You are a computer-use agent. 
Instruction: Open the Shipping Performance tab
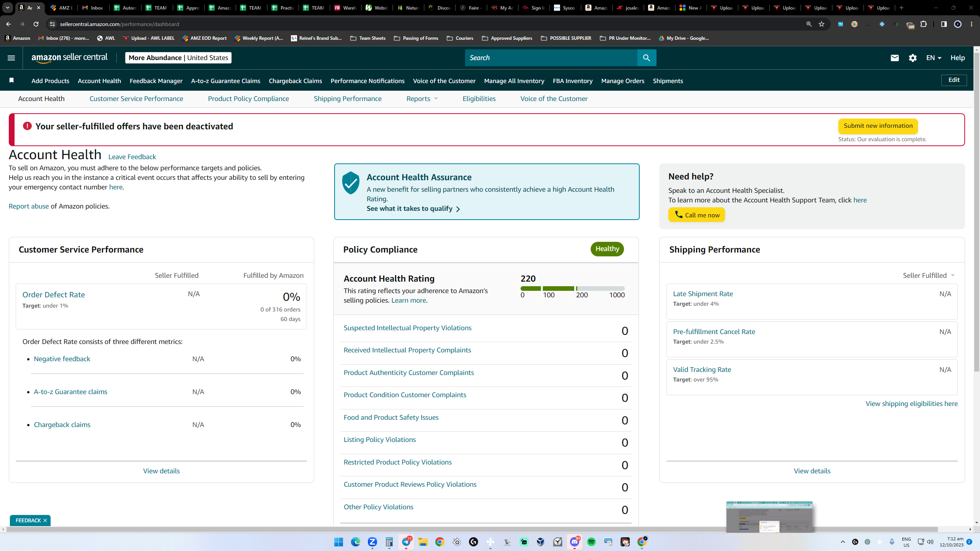pyautogui.click(x=348, y=99)
